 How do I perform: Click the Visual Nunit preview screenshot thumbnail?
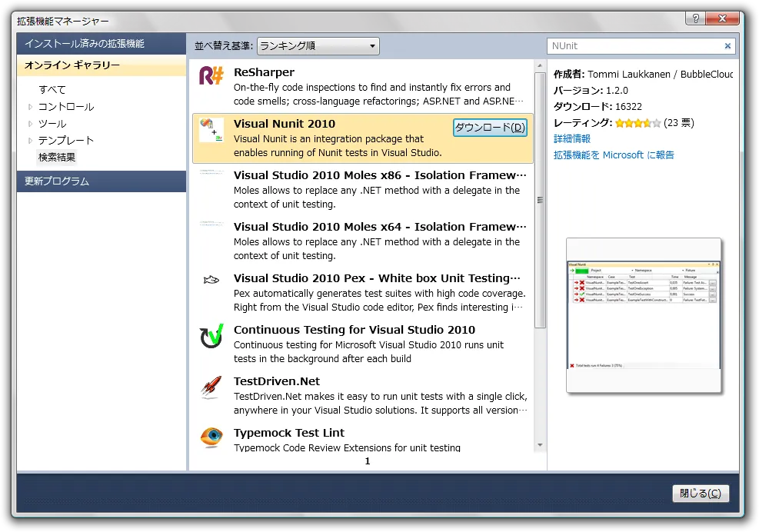click(x=644, y=315)
